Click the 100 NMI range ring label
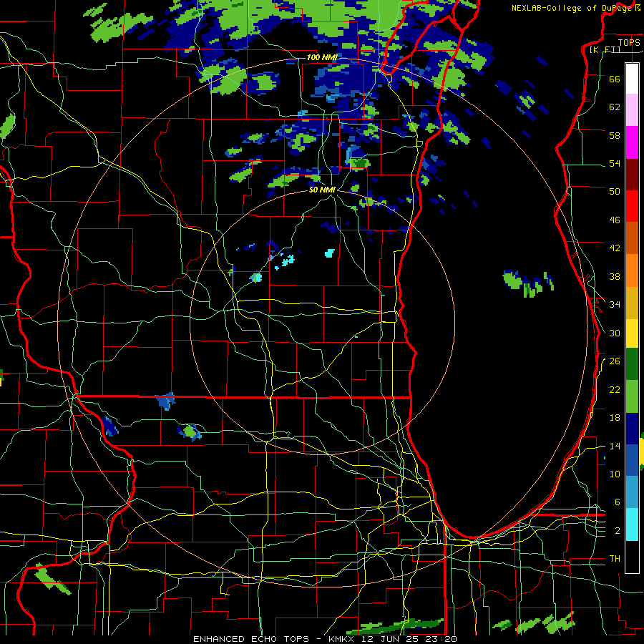Viewport: 644px width, 644px height. click(x=322, y=57)
